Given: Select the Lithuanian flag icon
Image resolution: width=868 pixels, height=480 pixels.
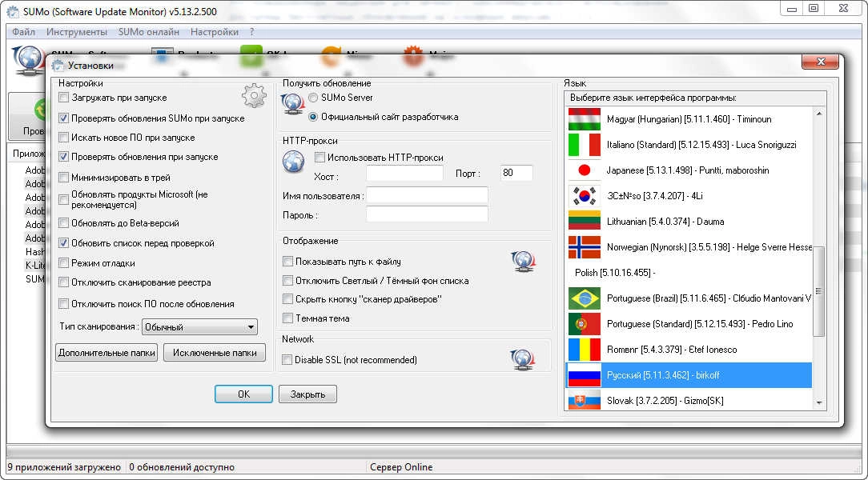Looking at the screenshot, I should tap(584, 221).
